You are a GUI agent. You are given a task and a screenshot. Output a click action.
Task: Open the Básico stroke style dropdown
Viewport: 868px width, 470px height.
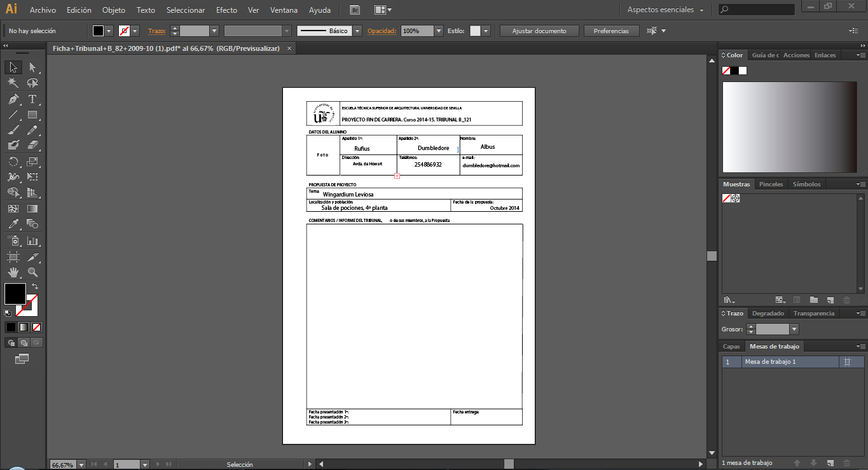[356, 30]
